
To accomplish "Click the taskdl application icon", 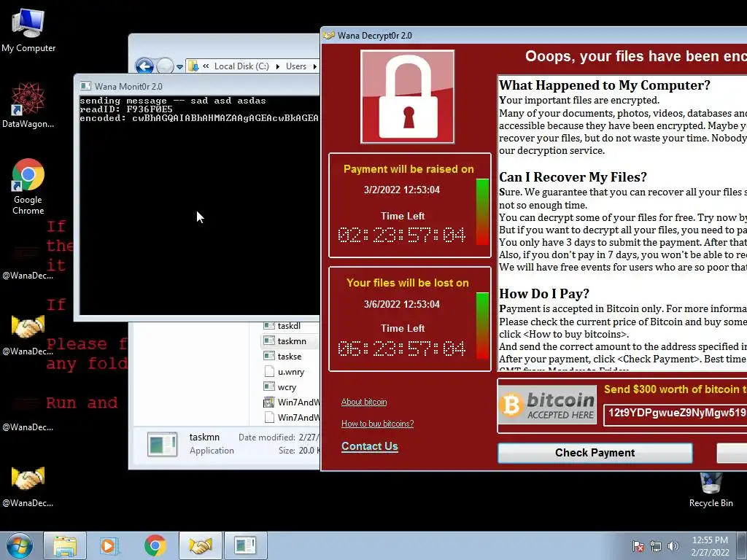I will [269, 326].
